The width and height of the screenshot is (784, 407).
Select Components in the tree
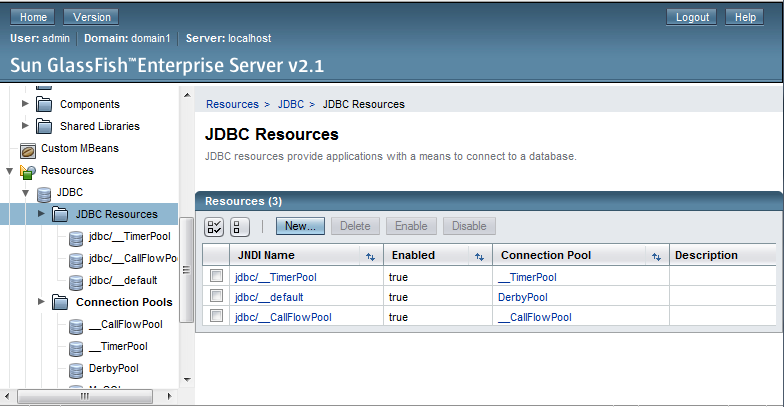[90, 104]
